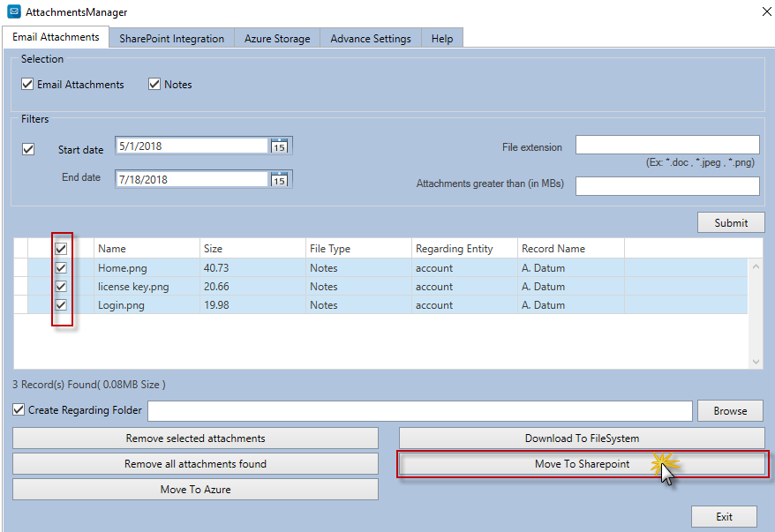775x532 pixels.
Task: Click the File extension input field
Action: pos(667,145)
